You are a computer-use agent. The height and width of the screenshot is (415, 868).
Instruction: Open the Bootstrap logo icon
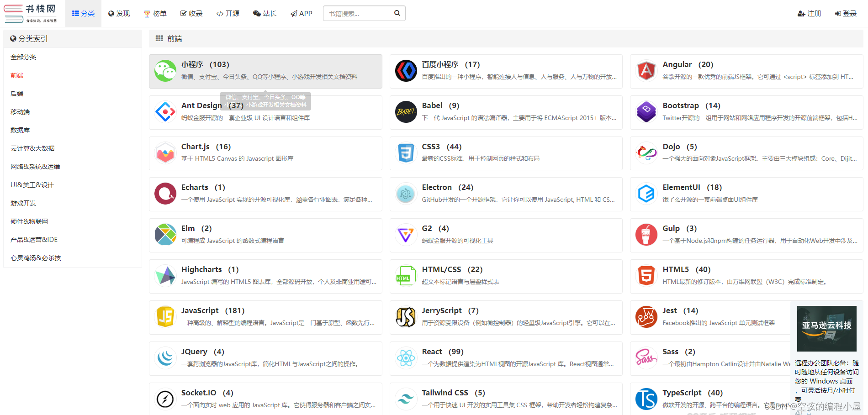click(x=646, y=112)
